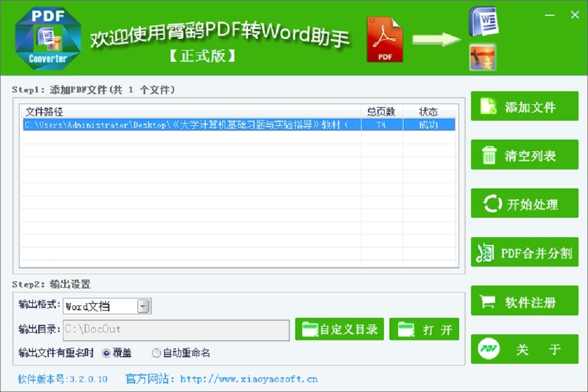Click the Word document icon in header
Image resolution: width=588 pixels, height=392 pixels.
tap(483, 22)
